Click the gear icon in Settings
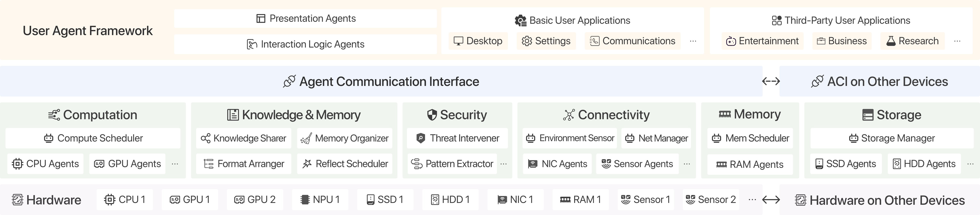 pos(527,41)
